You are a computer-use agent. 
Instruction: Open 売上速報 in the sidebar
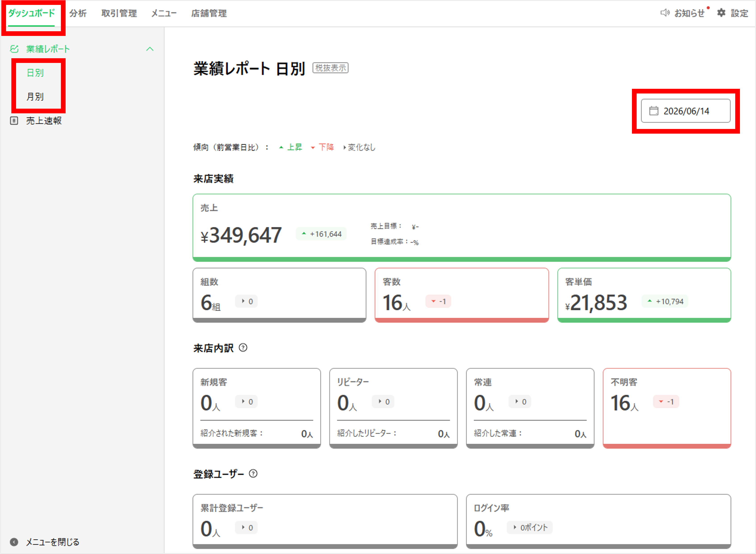44,121
